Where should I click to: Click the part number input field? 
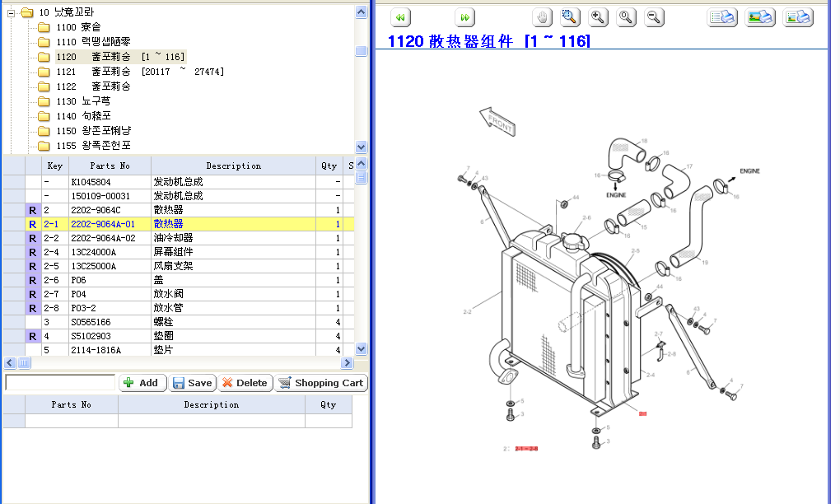coord(60,383)
